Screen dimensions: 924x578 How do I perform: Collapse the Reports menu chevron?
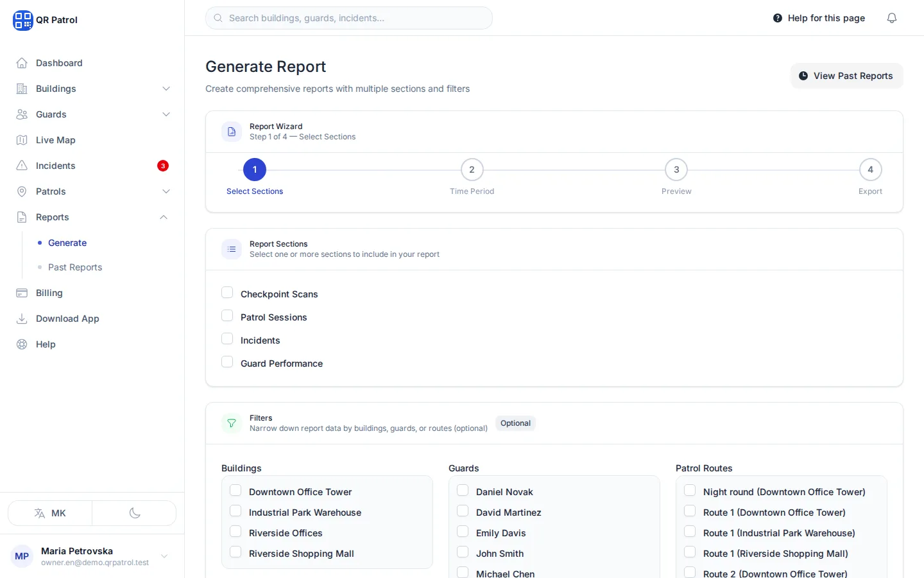[164, 217]
